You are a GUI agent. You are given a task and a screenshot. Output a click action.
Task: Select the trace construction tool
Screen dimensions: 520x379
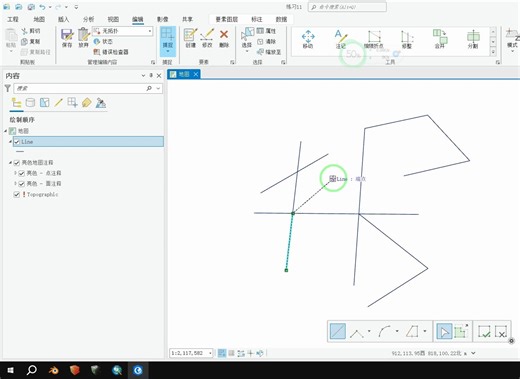coord(412,332)
